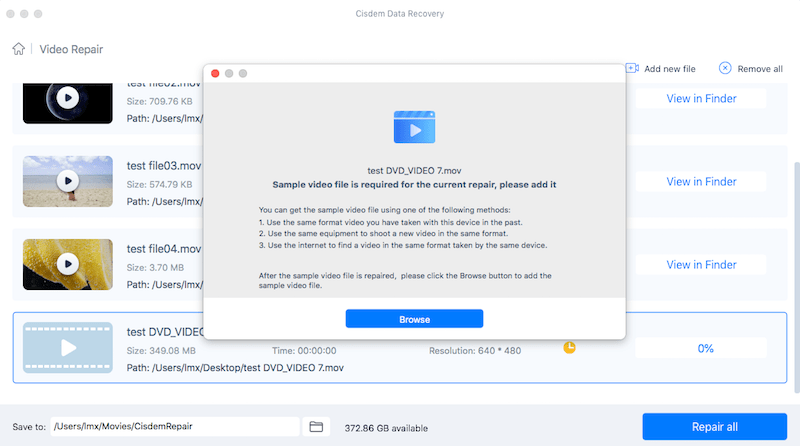Click the test DVD_VIDEO 7.mov title in dialog

coord(414,171)
